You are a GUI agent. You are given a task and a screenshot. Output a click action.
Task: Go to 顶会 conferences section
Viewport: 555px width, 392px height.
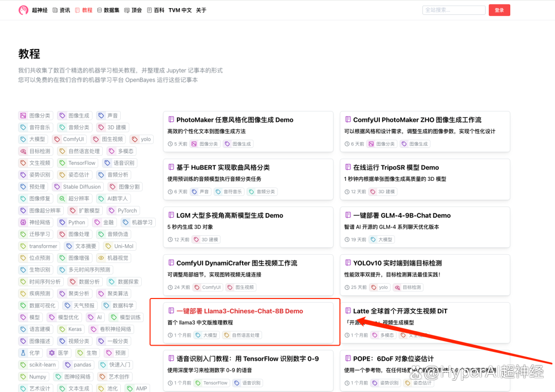click(133, 10)
